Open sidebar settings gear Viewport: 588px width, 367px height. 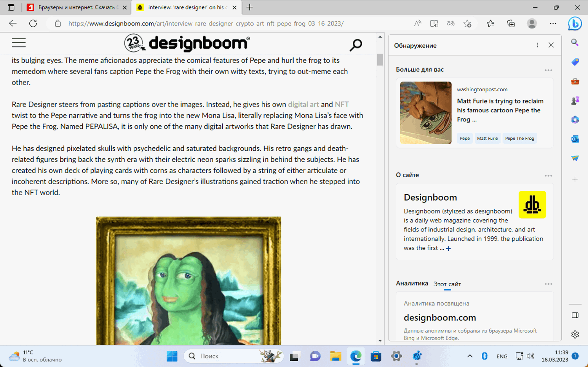click(x=575, y=334)
